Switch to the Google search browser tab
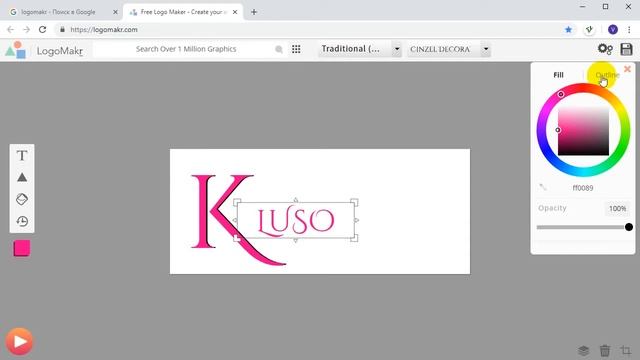The height and width of the screenshot is (360, 640). tap(63, 12)
